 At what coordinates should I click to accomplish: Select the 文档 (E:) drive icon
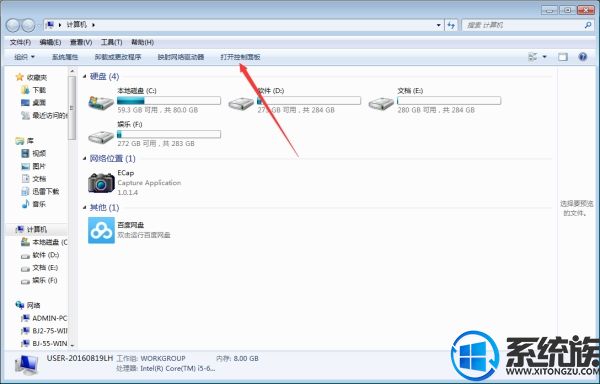click(381, 103)
